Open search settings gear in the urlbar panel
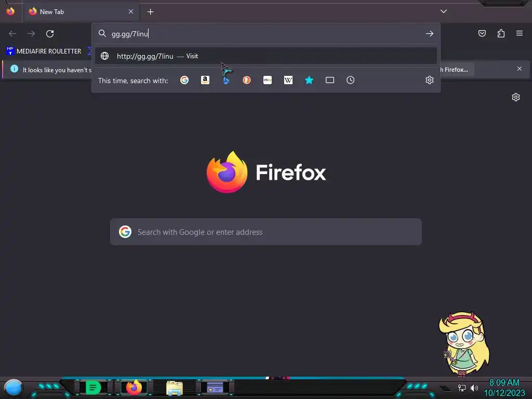The height and width of the screenshot is (399, 532). coord(430,80)
